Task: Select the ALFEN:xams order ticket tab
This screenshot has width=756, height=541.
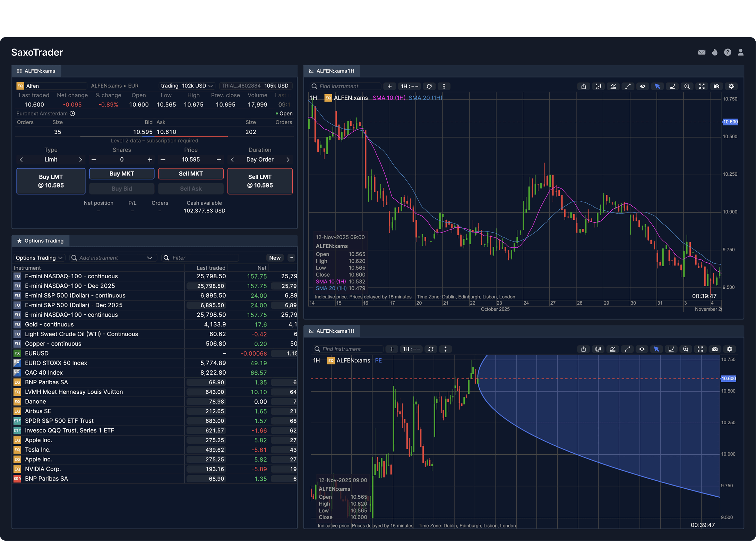Action: [x=36, y=71]
